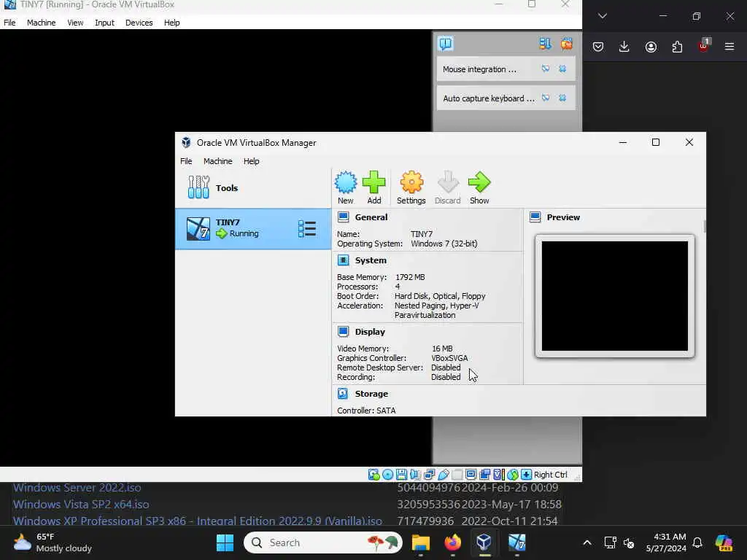This screenshot has height=560, width=747.
Task: Open the Windows Server 2022.iso link
Action: pos(77,488)
